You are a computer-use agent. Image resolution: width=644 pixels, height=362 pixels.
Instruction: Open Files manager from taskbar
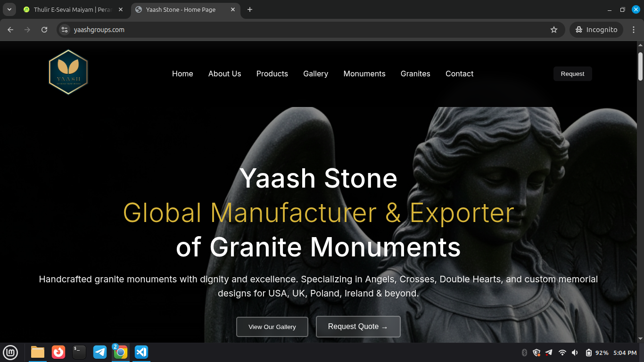[38, 352]
